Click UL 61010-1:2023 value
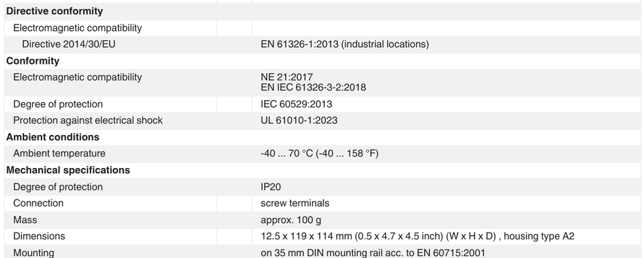 [x=299, y=120]
